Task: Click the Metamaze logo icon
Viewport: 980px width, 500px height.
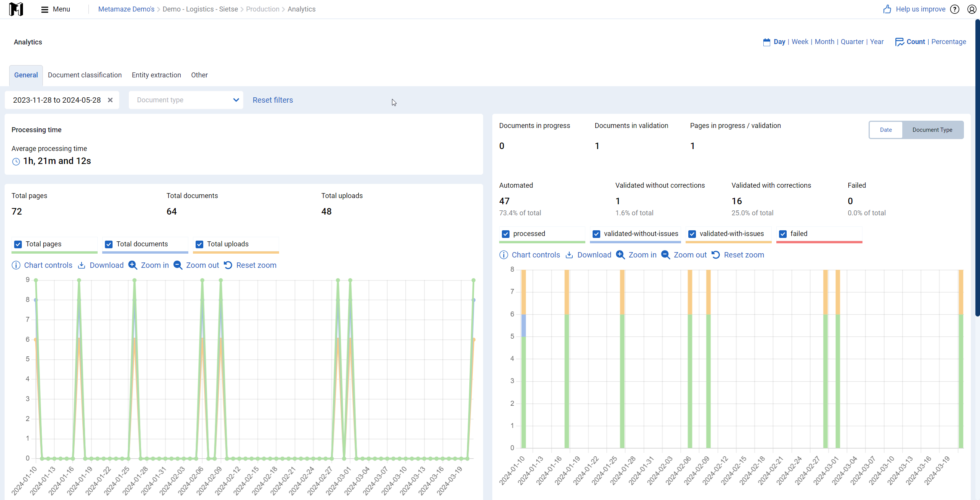Action: click(16, 9)
